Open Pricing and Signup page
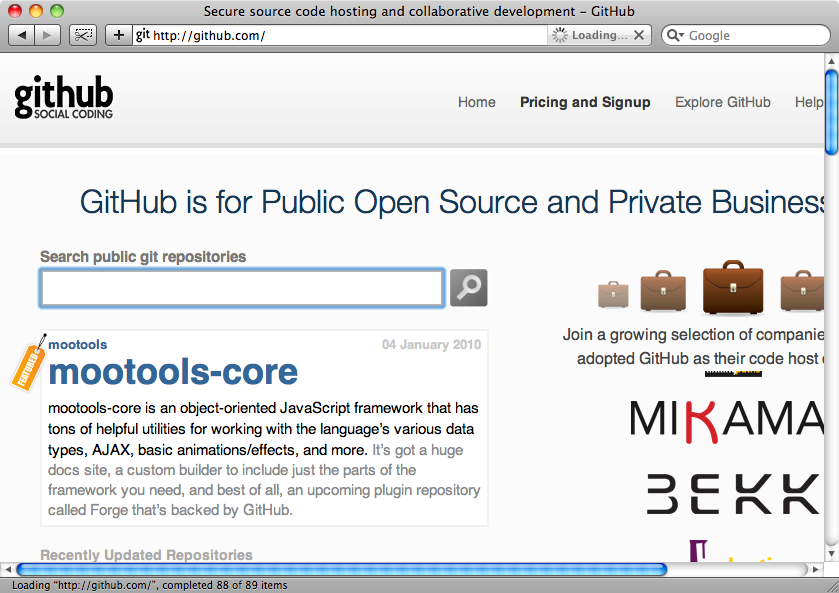This screenshot has width=839, height=593. point(585,102)
